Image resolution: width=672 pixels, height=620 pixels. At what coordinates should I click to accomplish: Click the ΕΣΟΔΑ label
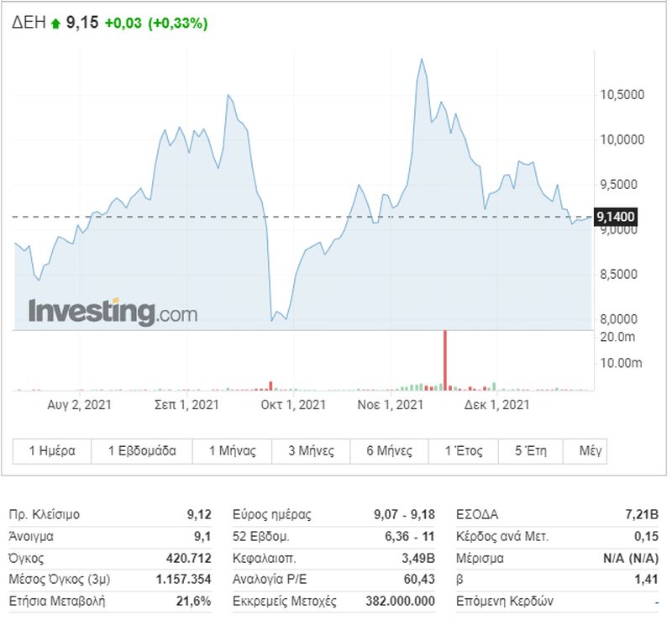pos(477,514)
